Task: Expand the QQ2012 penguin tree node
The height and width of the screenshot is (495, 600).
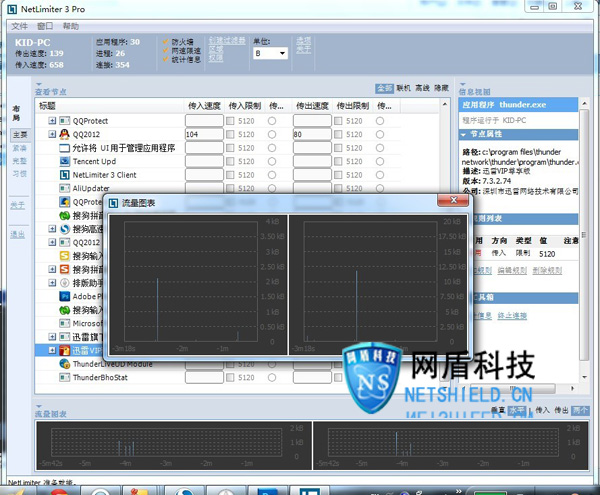Action: point(52,134)
